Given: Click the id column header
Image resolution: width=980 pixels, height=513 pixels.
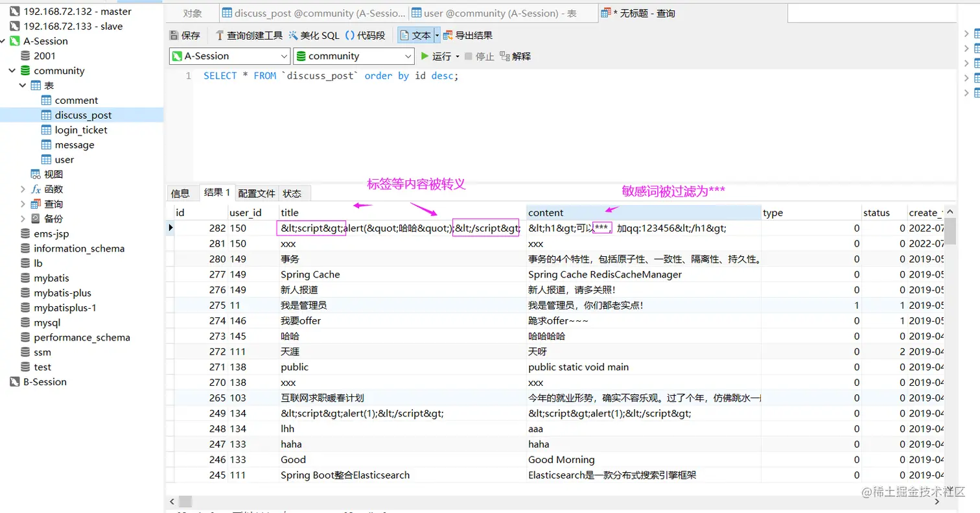Looking at the screenshot, I should click(x=201, y=213).
